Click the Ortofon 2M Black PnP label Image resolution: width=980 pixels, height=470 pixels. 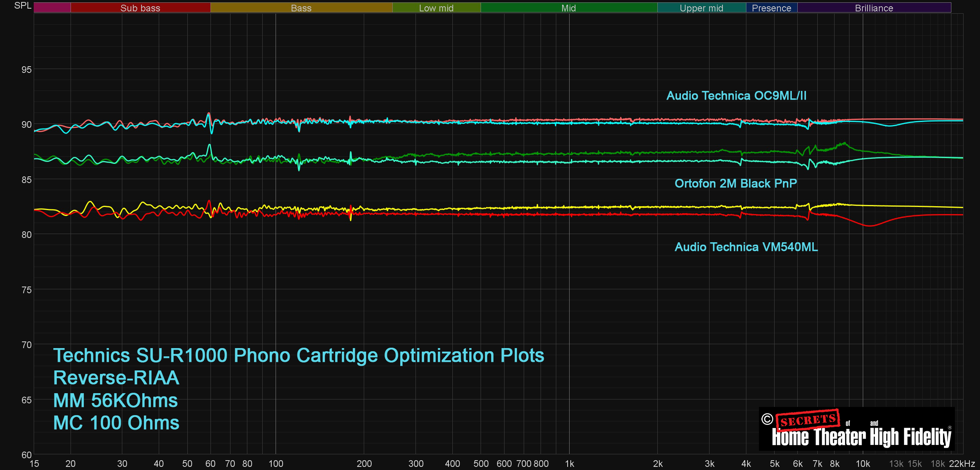point(736,183)
